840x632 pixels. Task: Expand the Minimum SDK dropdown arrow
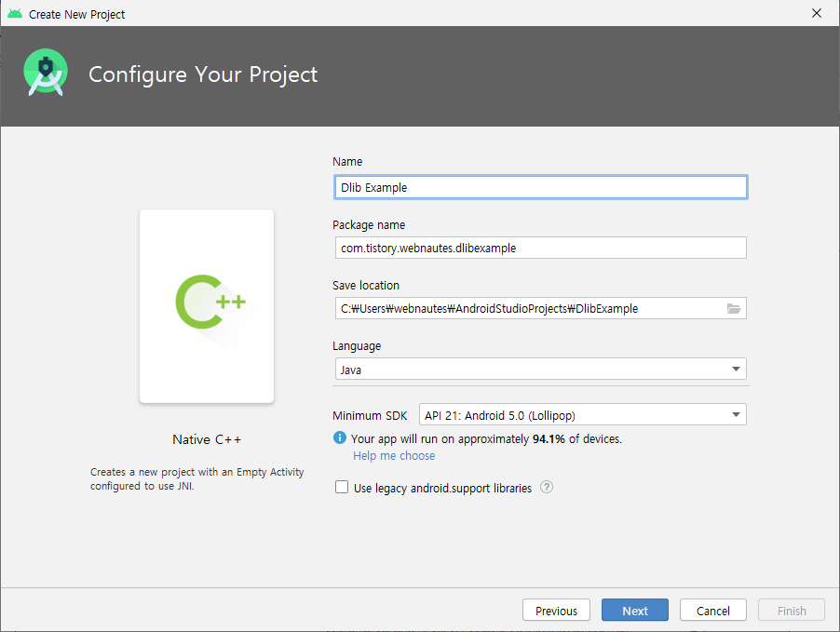click(736, 414)
